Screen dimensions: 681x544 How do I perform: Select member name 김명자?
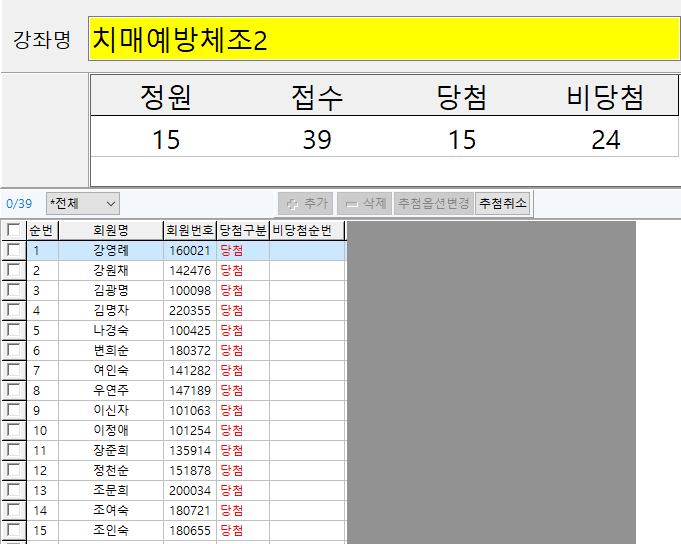[x=111, y=310]
